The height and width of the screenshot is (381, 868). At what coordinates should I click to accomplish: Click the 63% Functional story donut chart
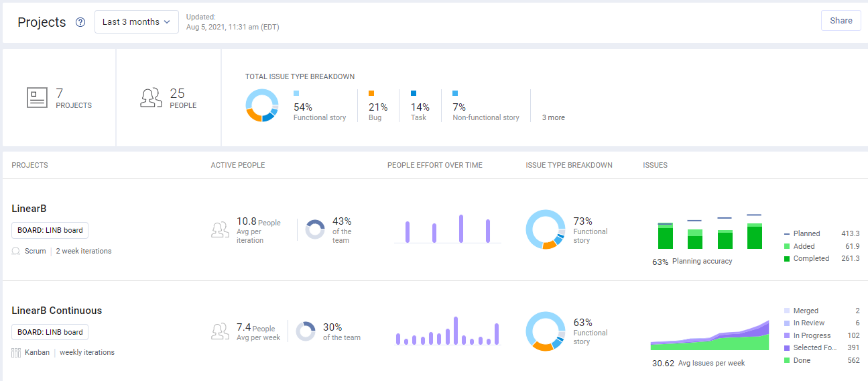pyautogui.click(x=546, y=331)
